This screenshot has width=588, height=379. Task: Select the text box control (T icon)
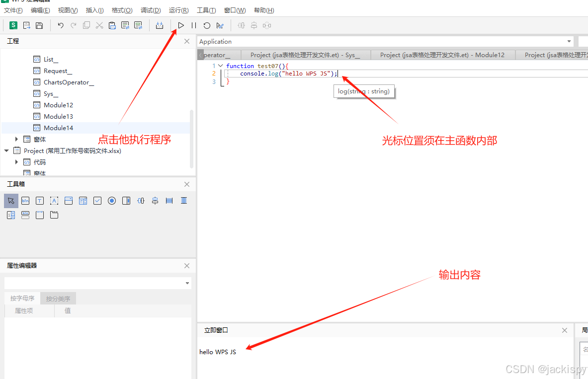tap(40, 201)
